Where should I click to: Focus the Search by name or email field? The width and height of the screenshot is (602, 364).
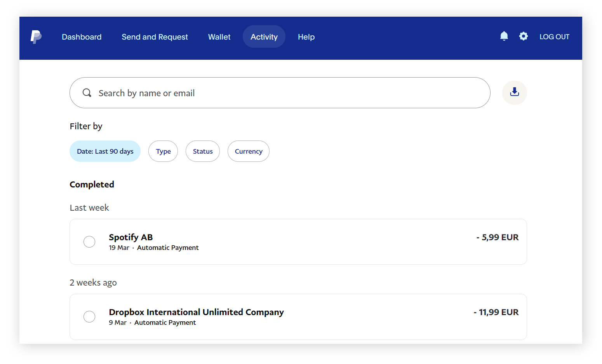(280, 93)
